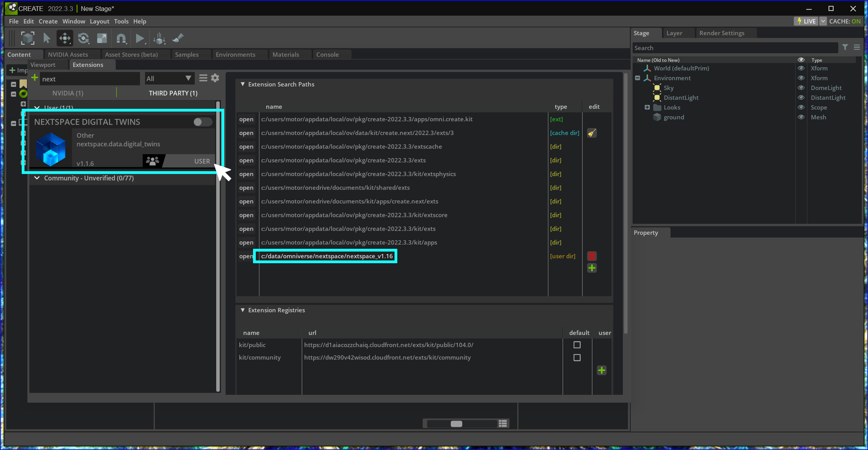The image size is (868, 450).
Task: Collapse Extension Search Paths section
Action: point(243,84)
